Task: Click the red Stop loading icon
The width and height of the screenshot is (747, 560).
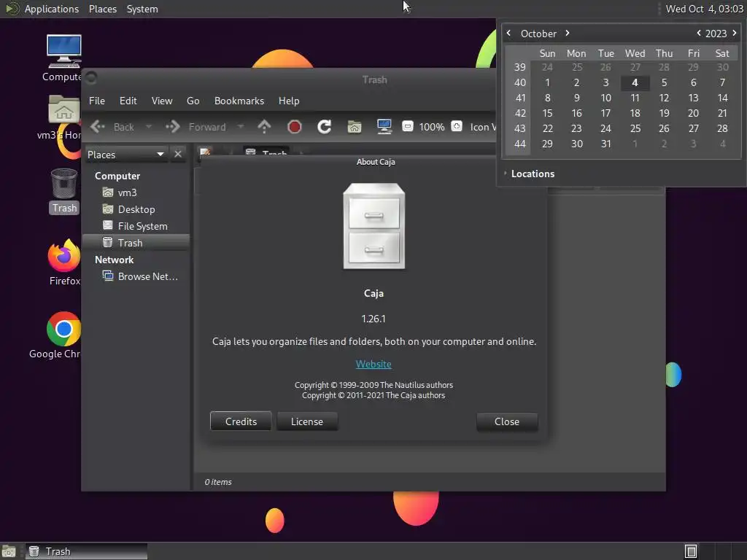Action: click(x=295, y=127)
